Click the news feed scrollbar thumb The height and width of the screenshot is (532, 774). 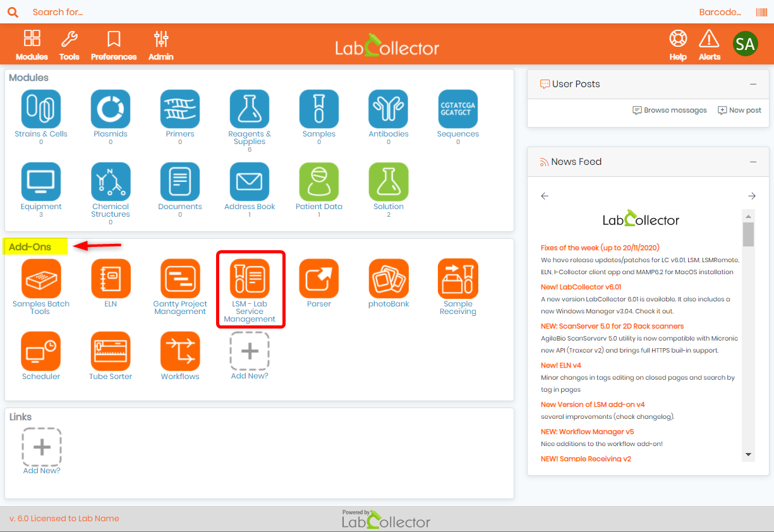[x=748, y=234]
